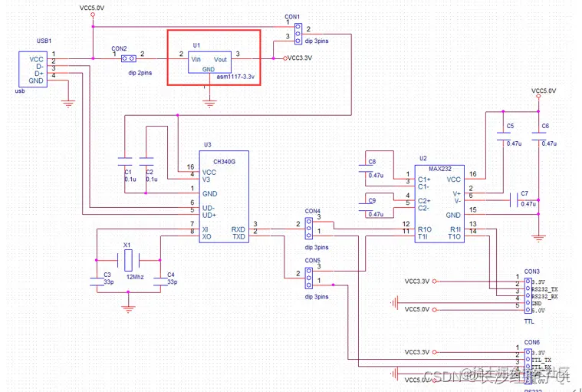Screen dimensions: 582x392
Task: Click the "RXD" pin label on CH340G
Action: tap(238, 229)
